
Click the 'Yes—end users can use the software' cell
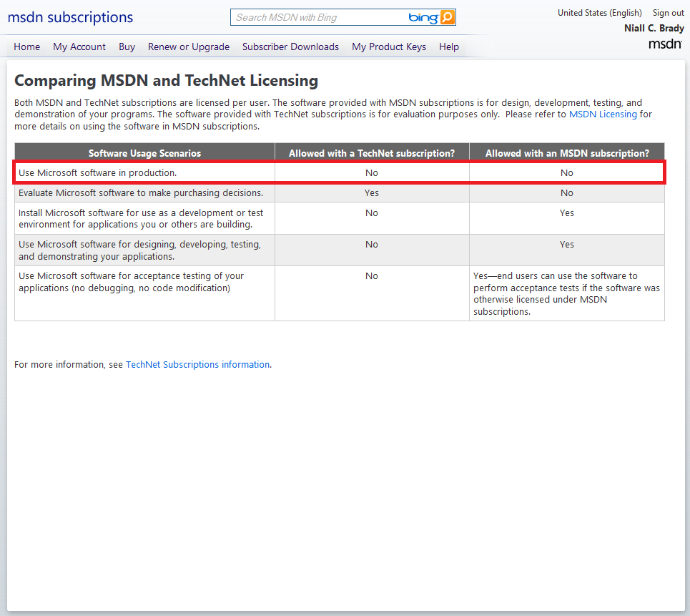(567, 293)
